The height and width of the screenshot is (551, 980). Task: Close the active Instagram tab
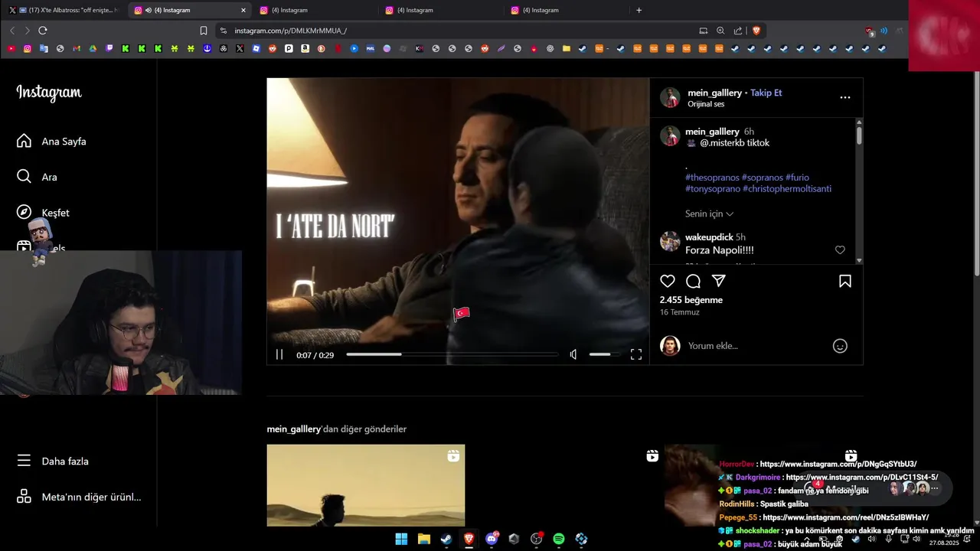[x=243, y=10]
